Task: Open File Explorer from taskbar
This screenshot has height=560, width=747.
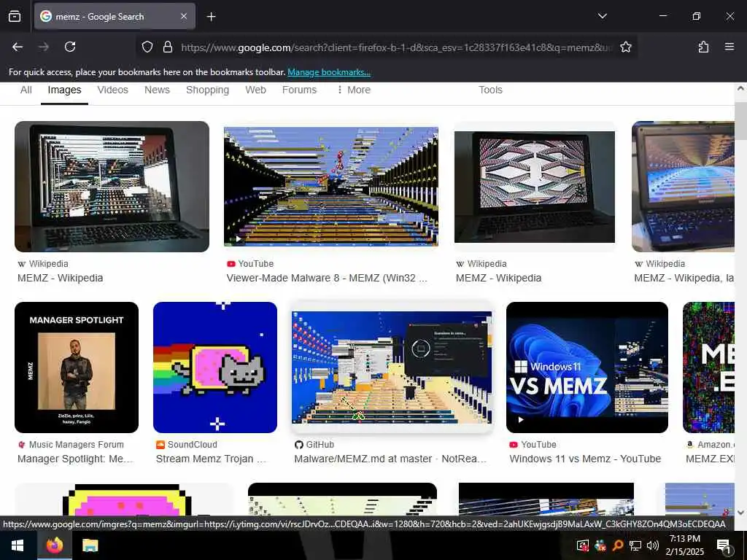Action: pyautogui.click(x=90, y=545)
